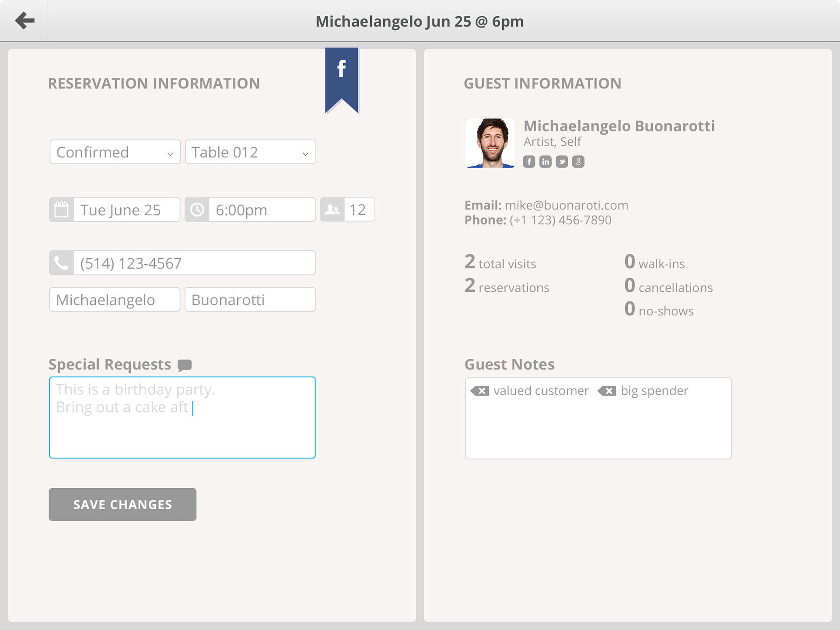
Task: Select the guest profile photo
Action: click(x=490, y=143)
